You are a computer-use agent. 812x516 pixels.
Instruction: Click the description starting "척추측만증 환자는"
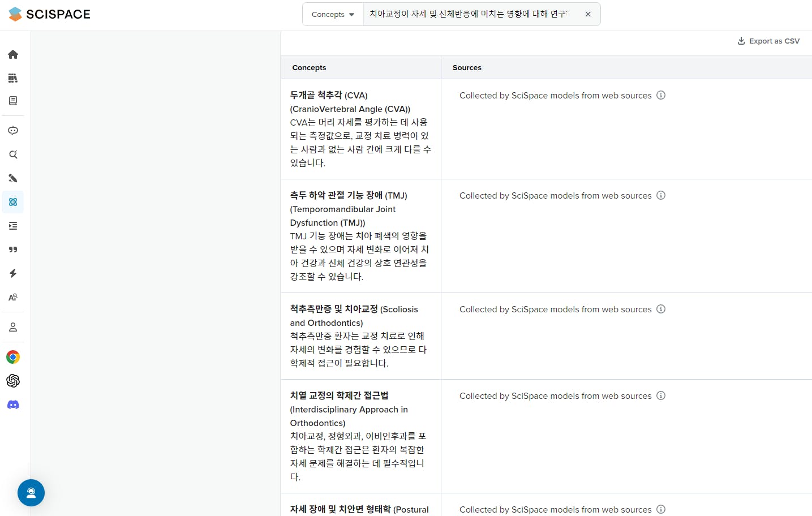click(358, 350)
